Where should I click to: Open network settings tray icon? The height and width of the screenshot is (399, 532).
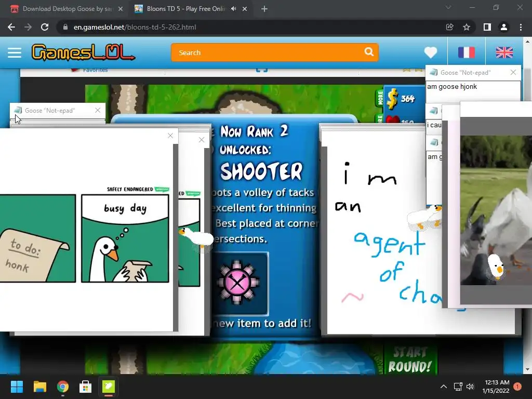point(458,387)
